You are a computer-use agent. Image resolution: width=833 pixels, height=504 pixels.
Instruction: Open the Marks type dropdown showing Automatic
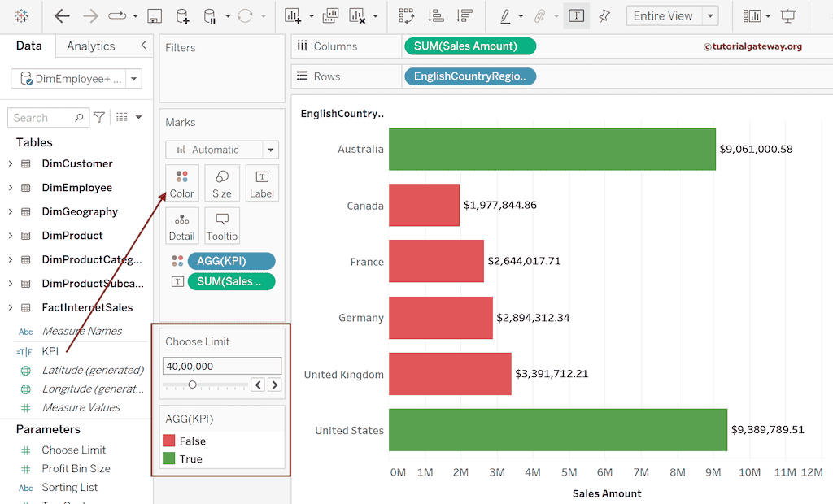(221, 150)
